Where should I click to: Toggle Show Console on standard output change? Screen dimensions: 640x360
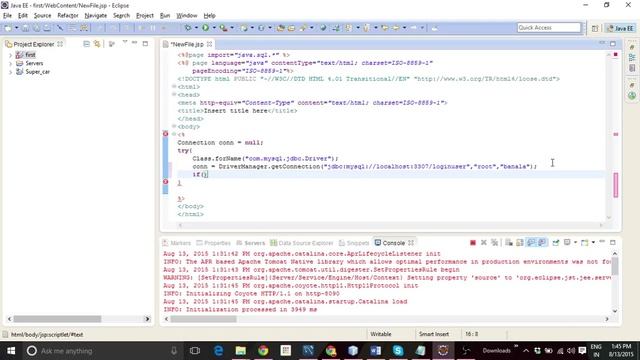[x=531, y=243]
